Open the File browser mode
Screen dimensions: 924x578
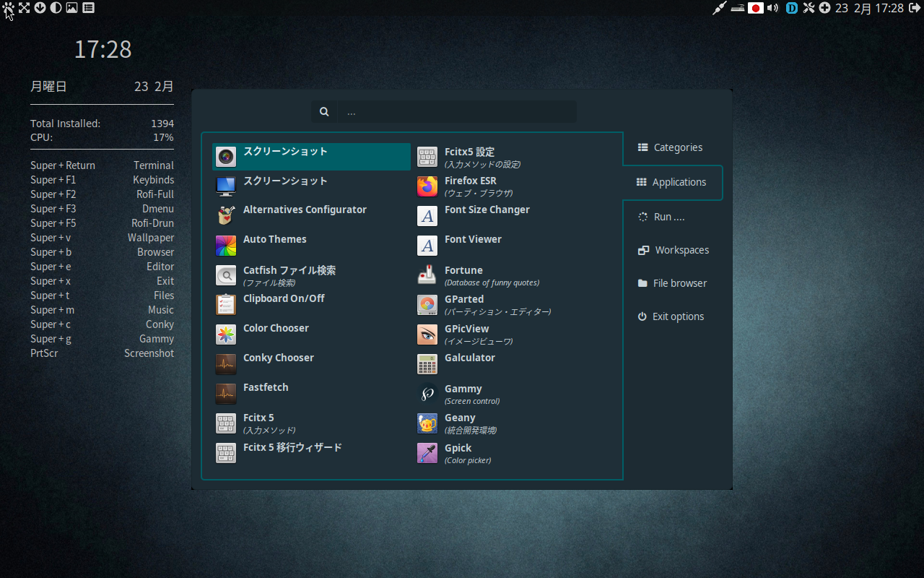click(x=672, y=283)
